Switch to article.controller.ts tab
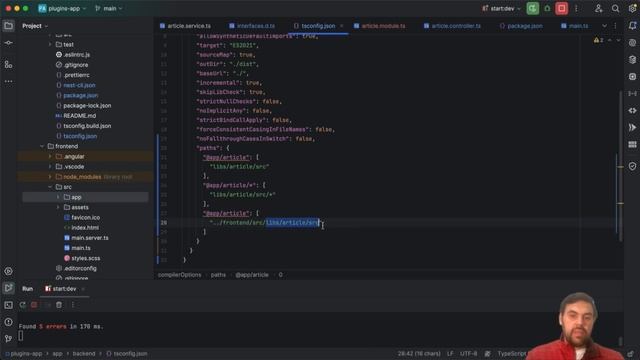The image size is (640, 360). pyautogui.click(x=452, y=26)
